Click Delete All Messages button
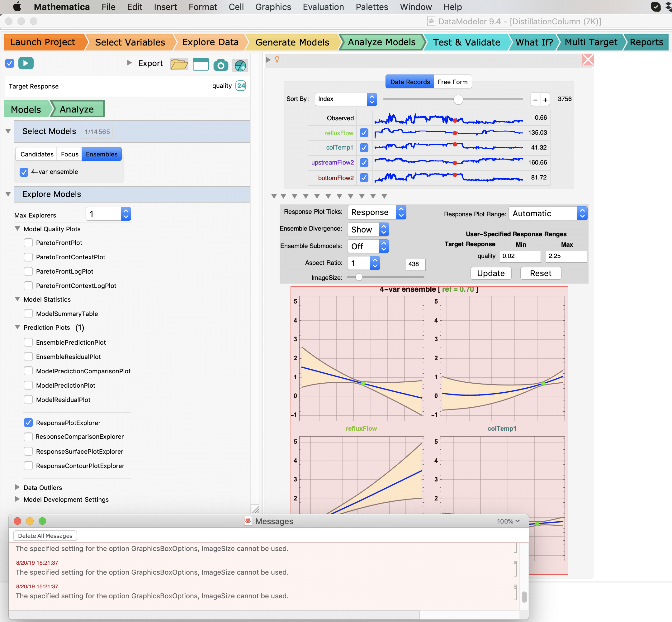Image resolution: width=672 pixels, height=622 pixels. click(45, 536)
